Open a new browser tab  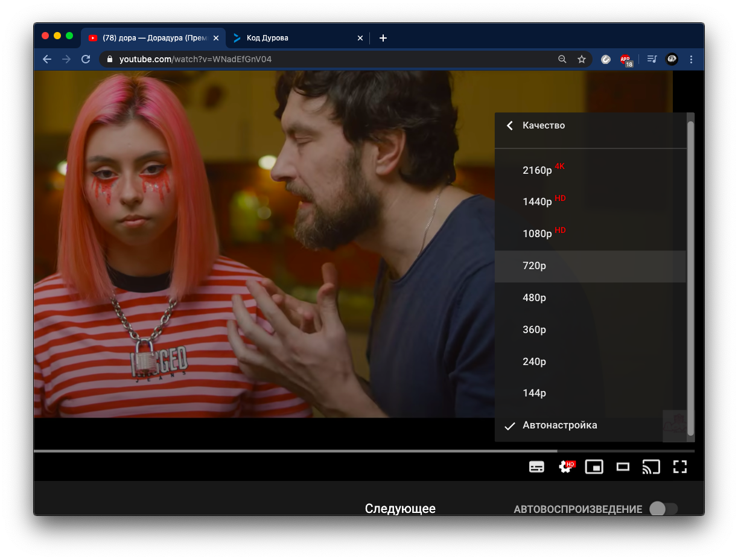(383, 38)
